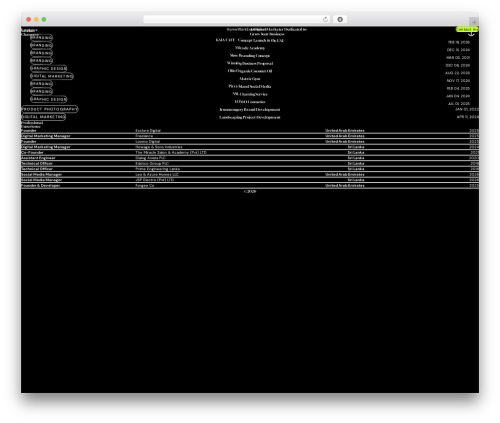The image size is (500, 423).
Task: Click the BRANDING tag in the Miracle Academy row
Action: click(41, 45)
